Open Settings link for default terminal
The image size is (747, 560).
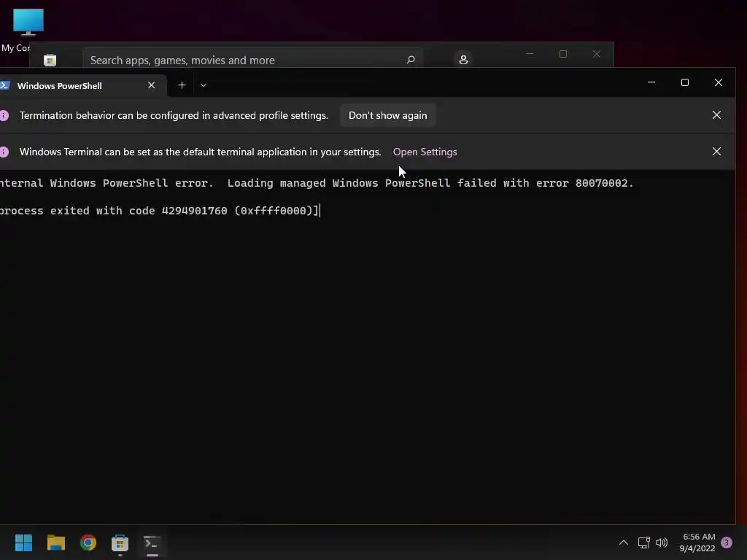click(x=425, y=152)
